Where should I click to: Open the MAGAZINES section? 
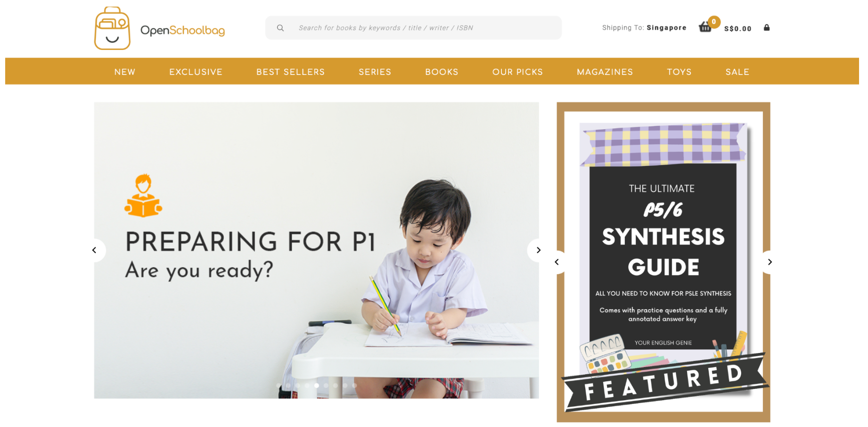(x=605, y=72)
